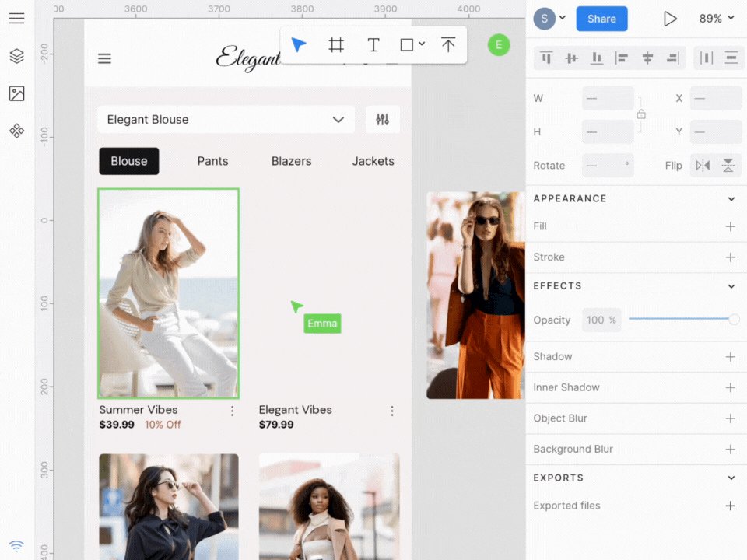The height and width of the screenshot is (560, 747).
Task: Flip the selection horizontally
Action: coord(703,166)
